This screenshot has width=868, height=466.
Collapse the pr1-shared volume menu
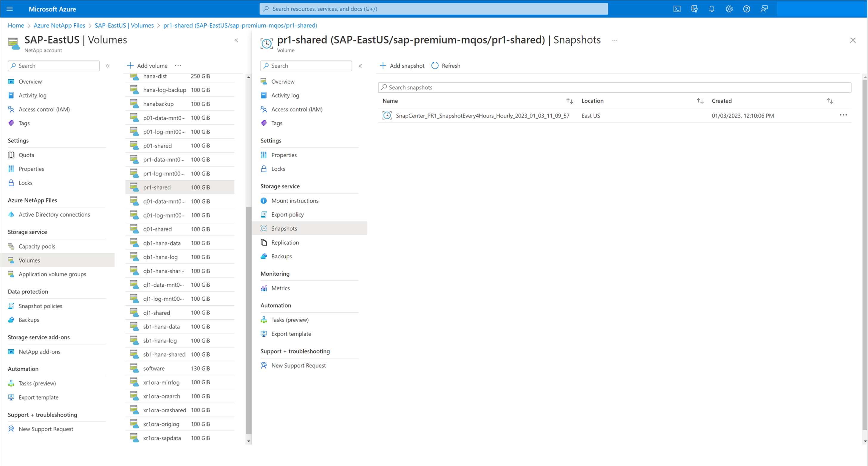pyautogui.click(x=360, y=66)
